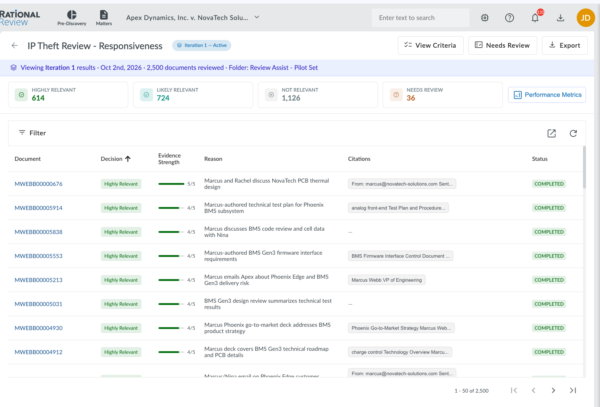Open document MWEBB00000676
This screenshot has height=407, width=600.
coord(38,184)
